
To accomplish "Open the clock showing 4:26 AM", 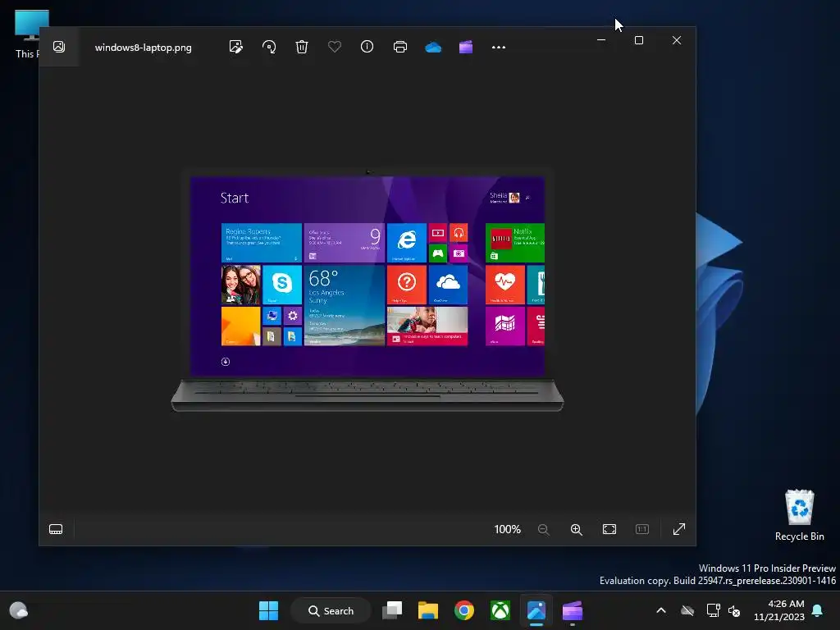I will click(779, 610).
